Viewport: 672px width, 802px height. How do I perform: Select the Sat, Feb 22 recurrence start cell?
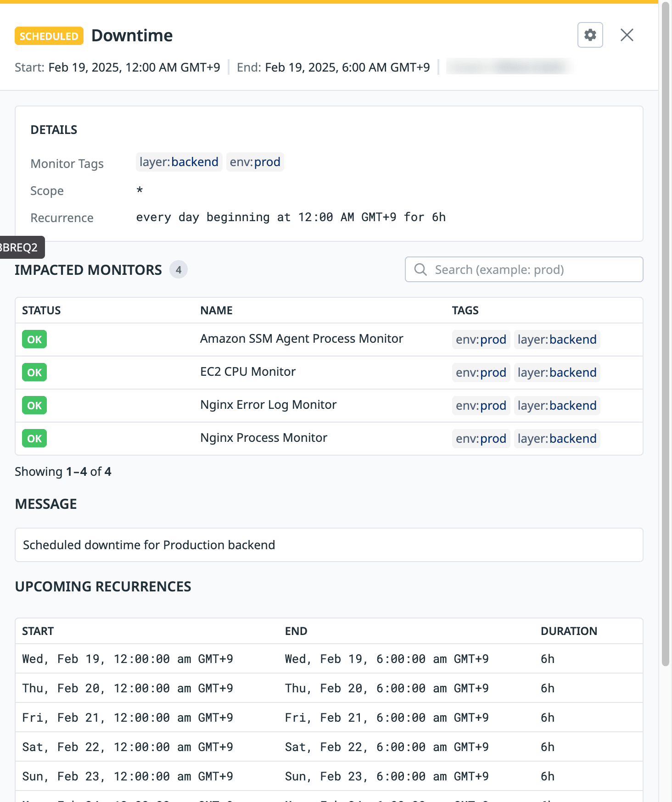click(128, 747)
